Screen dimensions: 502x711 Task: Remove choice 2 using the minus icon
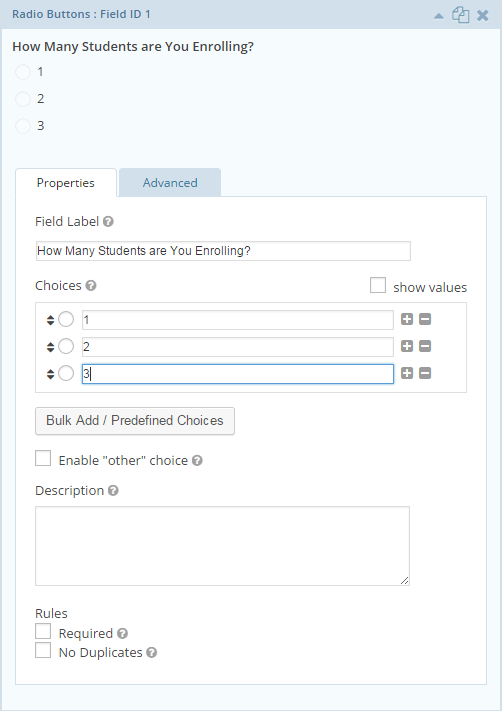coord(425,346)
